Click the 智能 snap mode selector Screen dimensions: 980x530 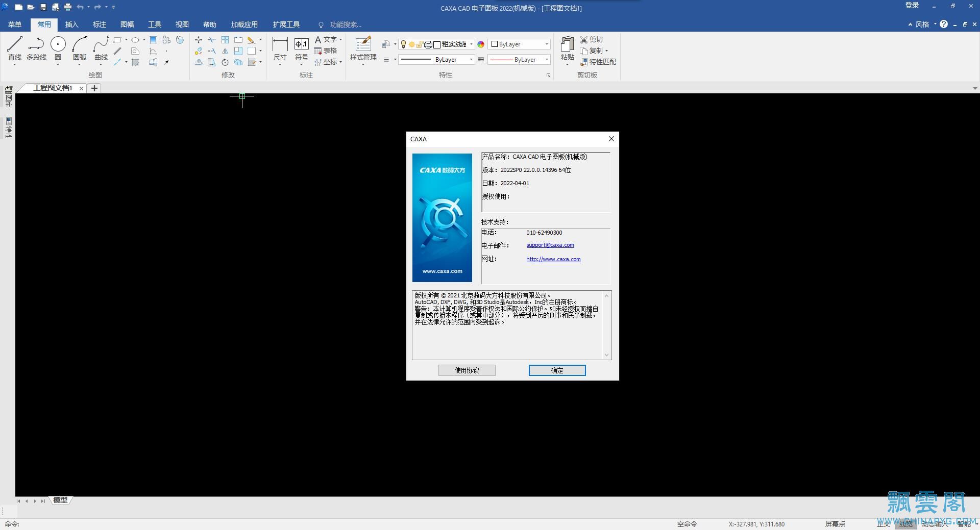click(964, 524)
